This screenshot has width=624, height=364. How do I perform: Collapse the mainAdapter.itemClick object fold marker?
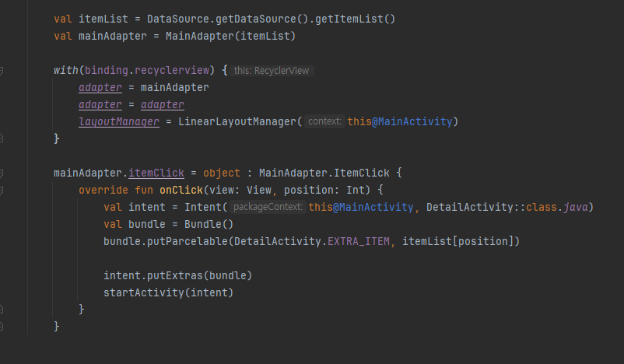pos(2,173)
